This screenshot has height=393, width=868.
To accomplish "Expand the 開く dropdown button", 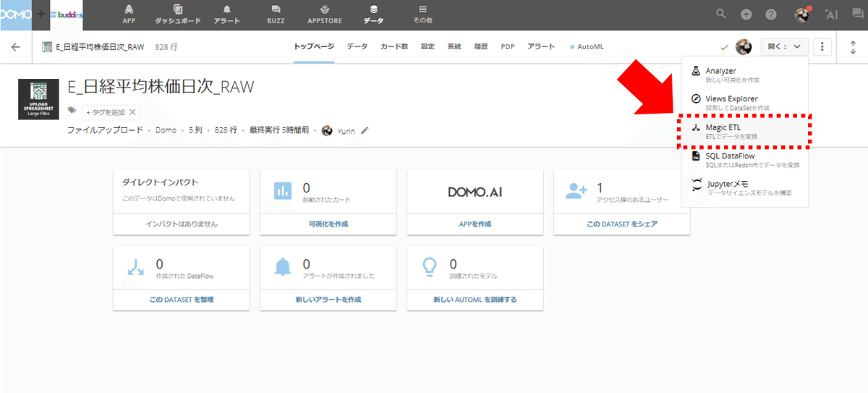I will 784,47.
